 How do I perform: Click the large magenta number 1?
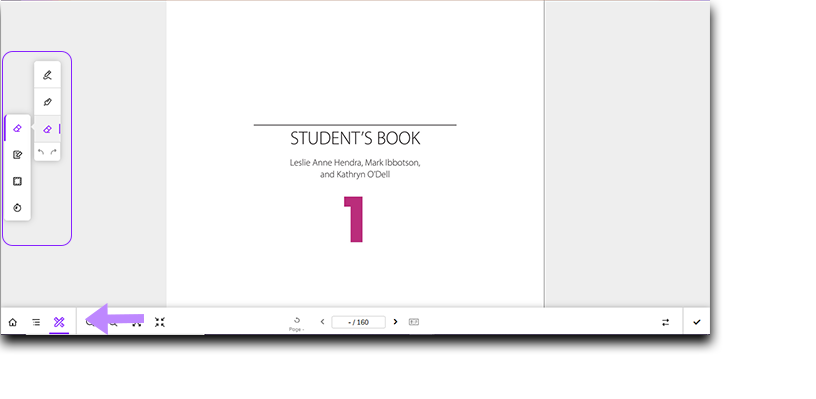pos(354,219)
